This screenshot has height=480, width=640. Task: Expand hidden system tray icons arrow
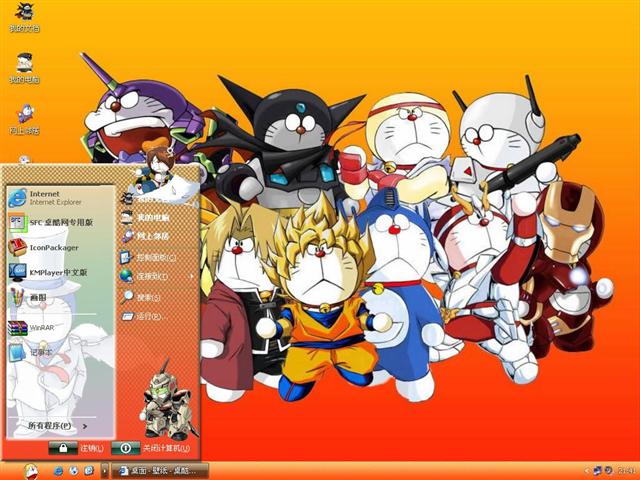point(587,471)
